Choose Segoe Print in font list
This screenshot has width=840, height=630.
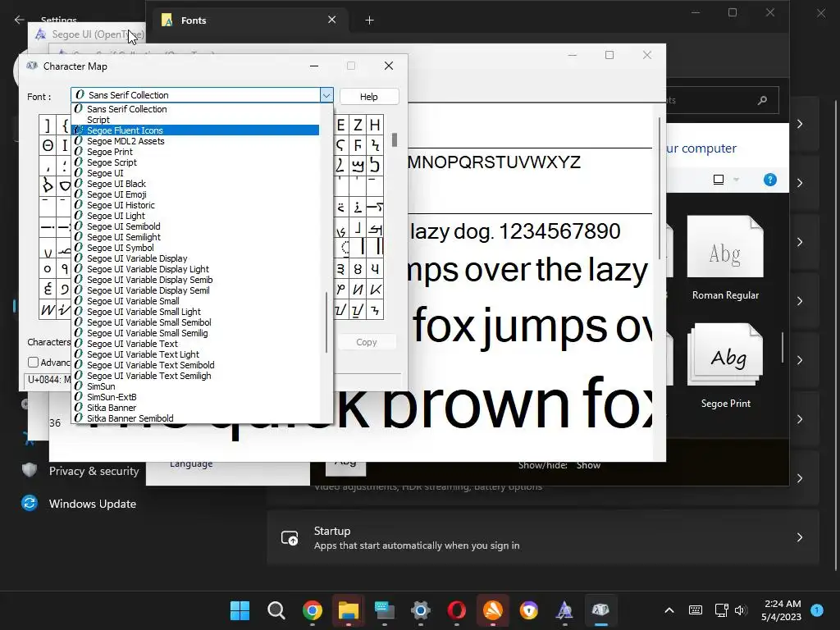[x=195, y=152]
